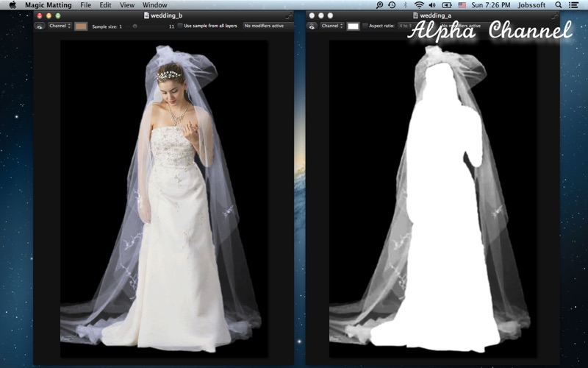Click the wedding_a window title text
This screenshot has width=588, height=368.
click(436, 15)
